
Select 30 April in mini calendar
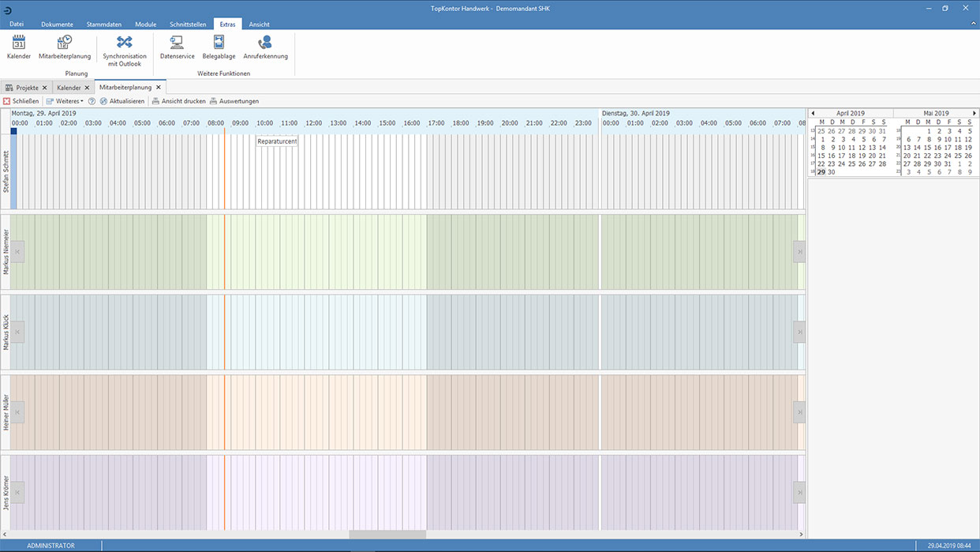[x=832, y=172]
